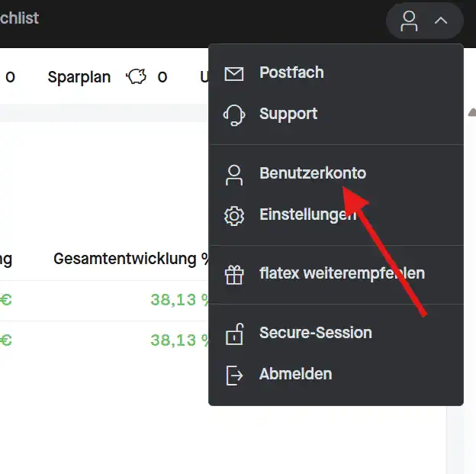Screen dimensions: 476x474
Task: Click the Secure-Session padlock icon
Action: pyautogui.click(x=234, y=334)
